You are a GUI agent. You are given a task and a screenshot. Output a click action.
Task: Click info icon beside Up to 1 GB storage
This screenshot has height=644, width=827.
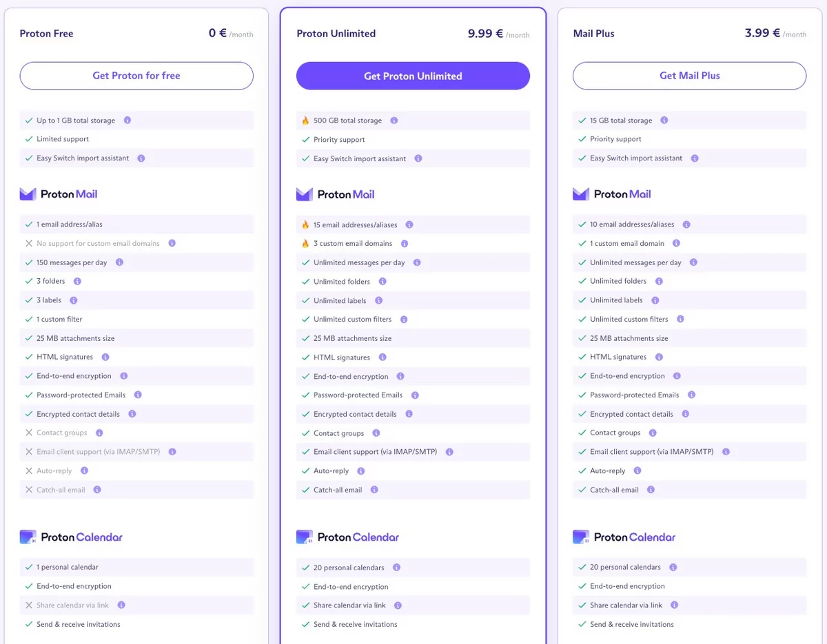pos(127,120)
